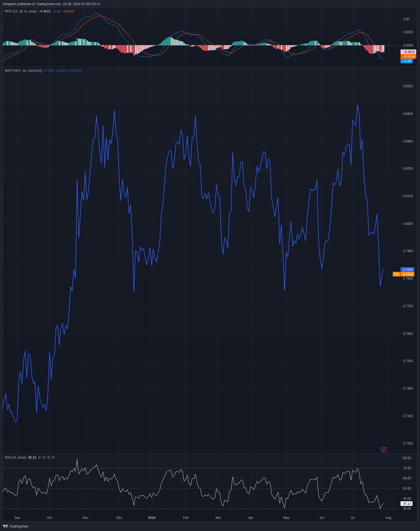Viewport: 420px width, 531px height.
Task: Click the purple lightning bolt events icon
Action: [x=383, y=450]
